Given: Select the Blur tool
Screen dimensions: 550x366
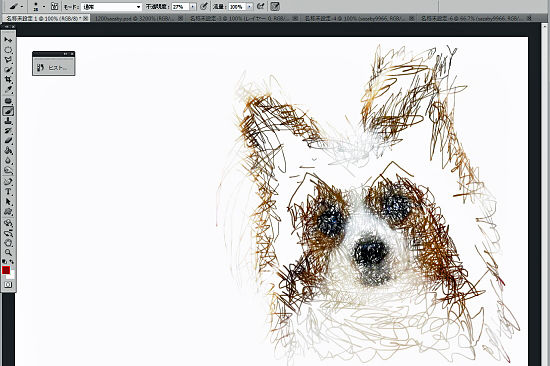Looking at the screenshot, I should click(8, 161).
